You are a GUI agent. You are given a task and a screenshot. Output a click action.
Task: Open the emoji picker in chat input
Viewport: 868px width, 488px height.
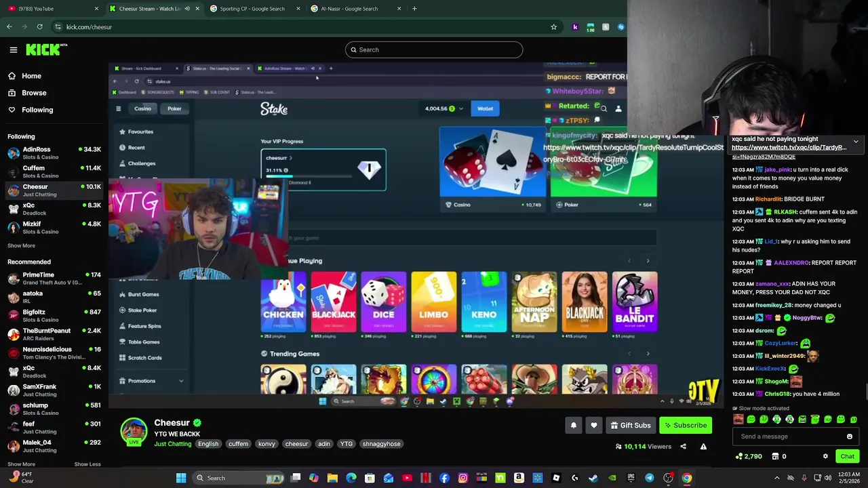[x=850, y=436]
